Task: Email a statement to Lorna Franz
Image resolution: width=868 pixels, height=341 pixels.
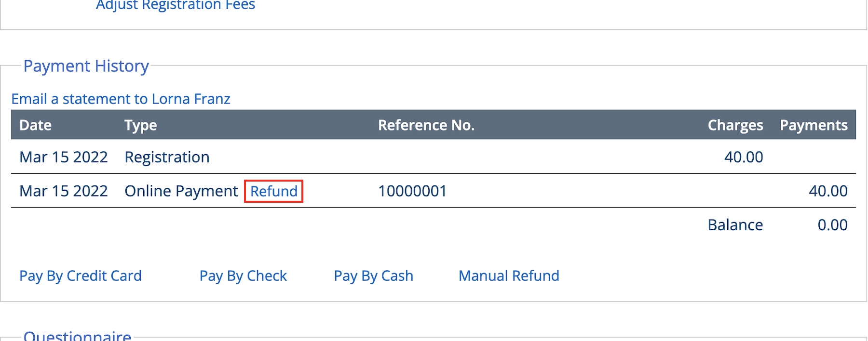Action: pos(121,99)
